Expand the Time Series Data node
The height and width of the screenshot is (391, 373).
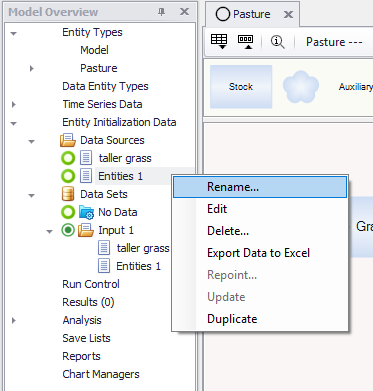tap(14, 105)
